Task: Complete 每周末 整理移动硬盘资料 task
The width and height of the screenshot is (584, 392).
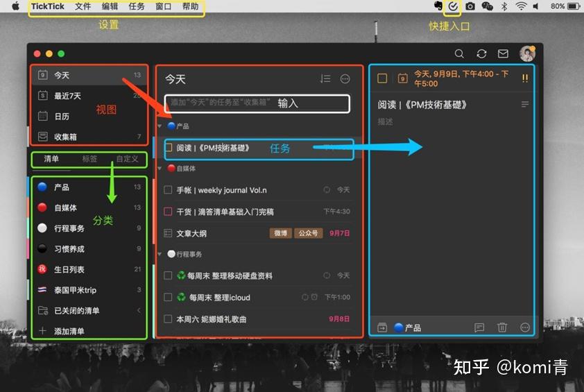Action: pos(168,275)
